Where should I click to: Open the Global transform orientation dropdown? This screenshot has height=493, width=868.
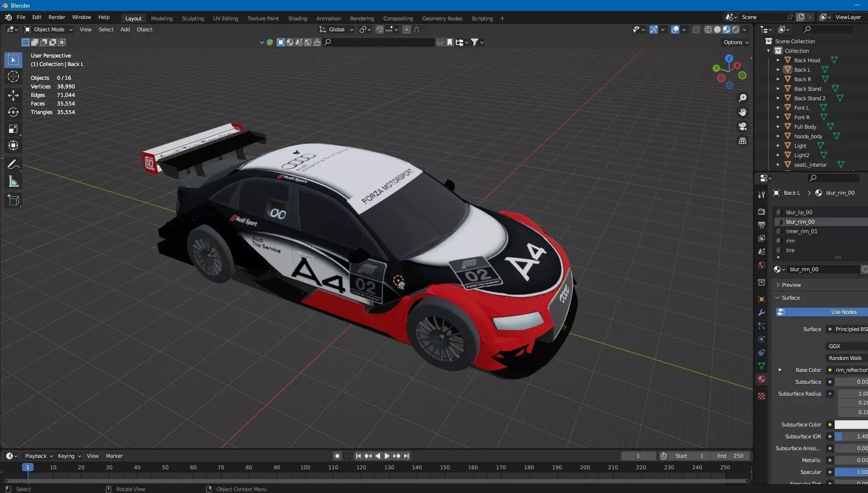click(x=336, y=29)
